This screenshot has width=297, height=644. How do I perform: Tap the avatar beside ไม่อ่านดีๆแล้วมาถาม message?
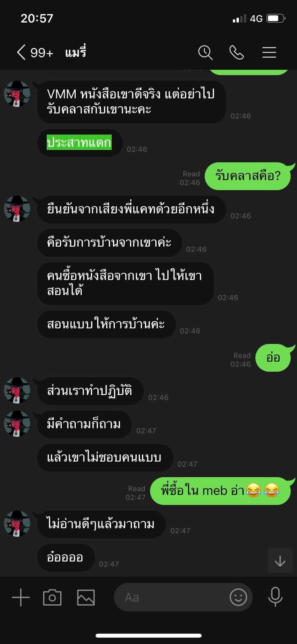[17, 524]
